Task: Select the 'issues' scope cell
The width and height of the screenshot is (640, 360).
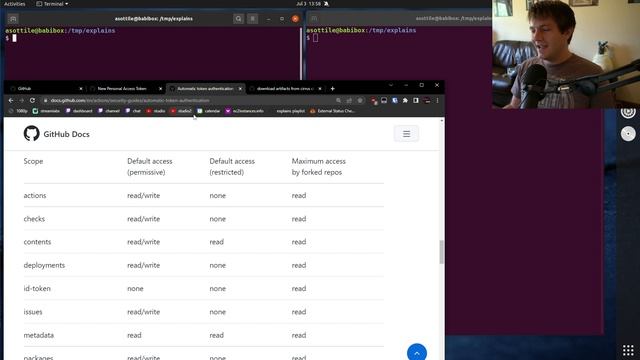Action: [33, 312]
